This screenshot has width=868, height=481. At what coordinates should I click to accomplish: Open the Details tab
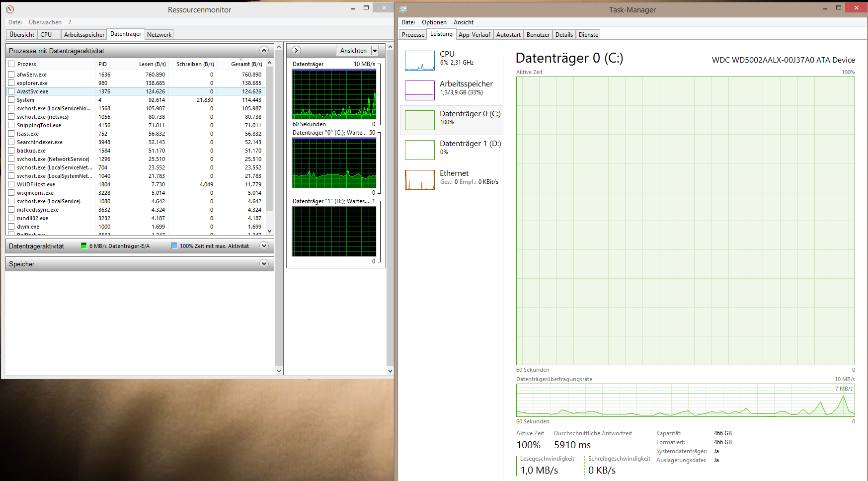click(564, 35)
